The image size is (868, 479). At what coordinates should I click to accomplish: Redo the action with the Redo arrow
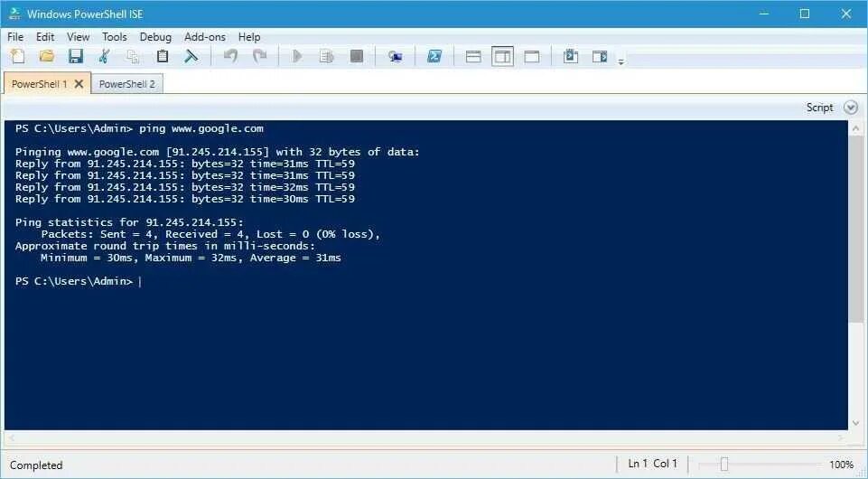(259, 56)
